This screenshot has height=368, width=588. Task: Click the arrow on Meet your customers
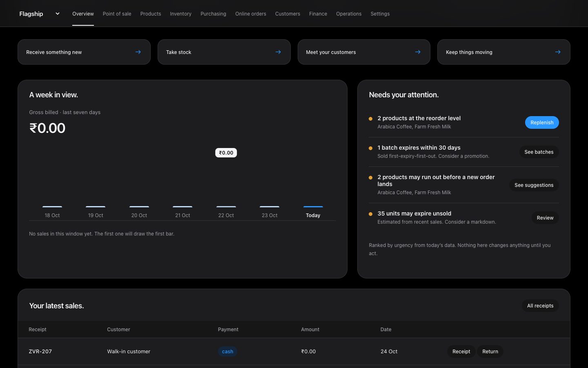pos(418,52)
